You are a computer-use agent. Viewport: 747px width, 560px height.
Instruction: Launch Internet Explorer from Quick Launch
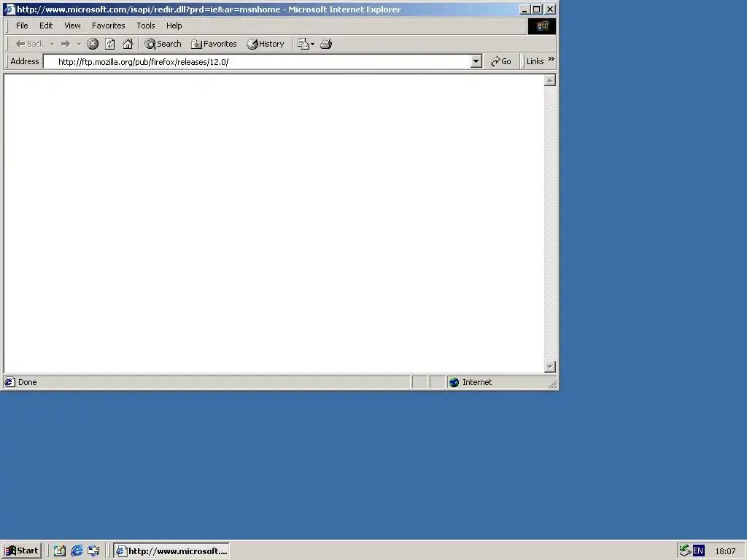[x=77, y=551]
